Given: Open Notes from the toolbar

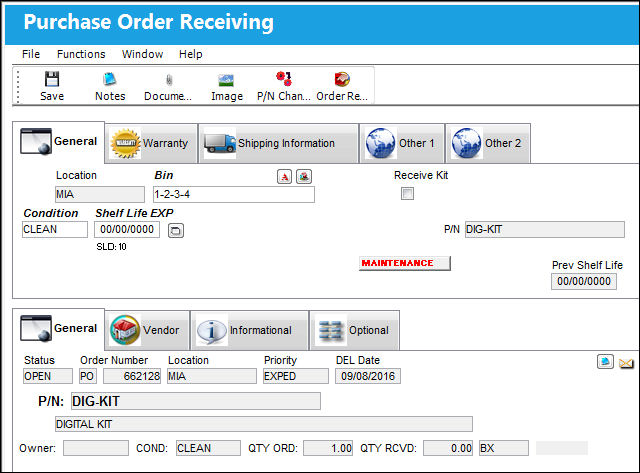Looking at the screenshot, I should (x=110, y=86).
